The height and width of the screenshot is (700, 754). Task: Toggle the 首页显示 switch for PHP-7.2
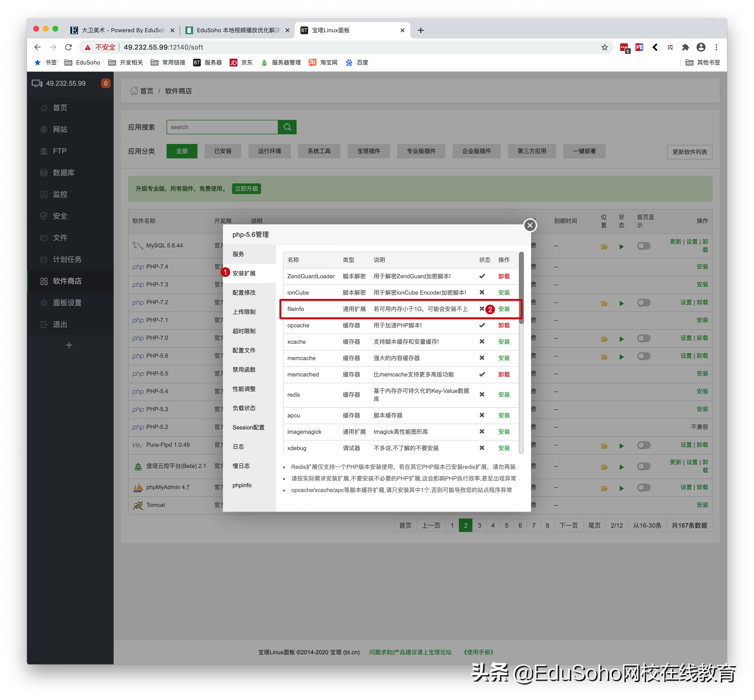[644, 303]
